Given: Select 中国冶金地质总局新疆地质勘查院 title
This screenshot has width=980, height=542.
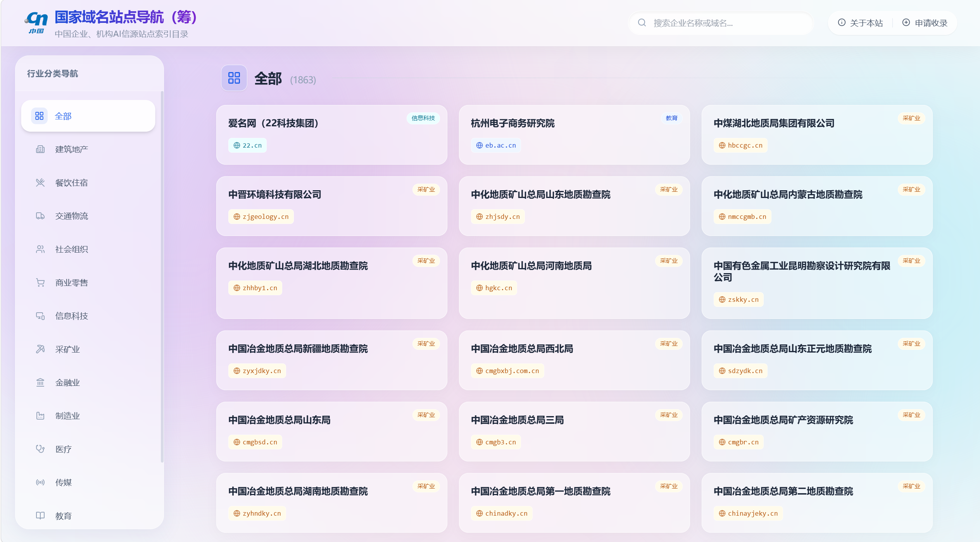Looking at the screenshot, I should pyautogui.click(x=298, y=349).
